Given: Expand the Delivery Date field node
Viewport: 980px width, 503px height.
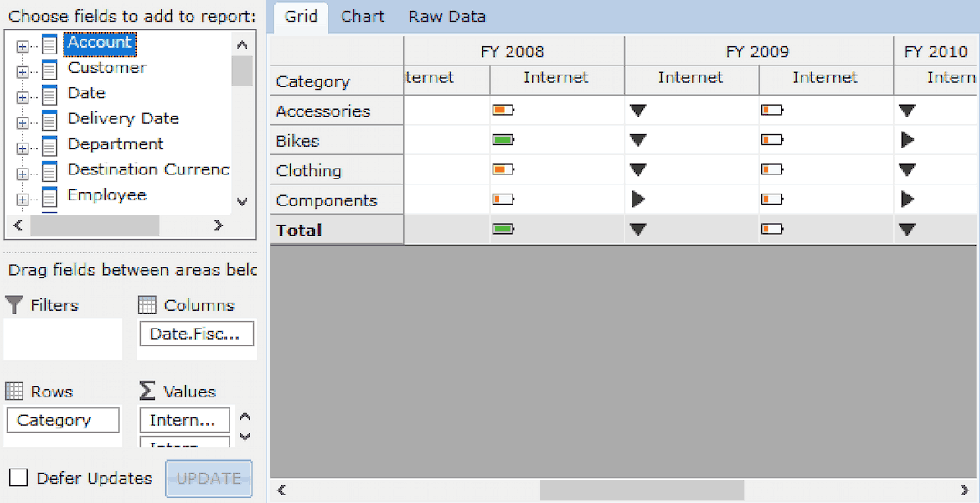Looking at the screenshot, I should pyautogui.click(x=23, y=122).
